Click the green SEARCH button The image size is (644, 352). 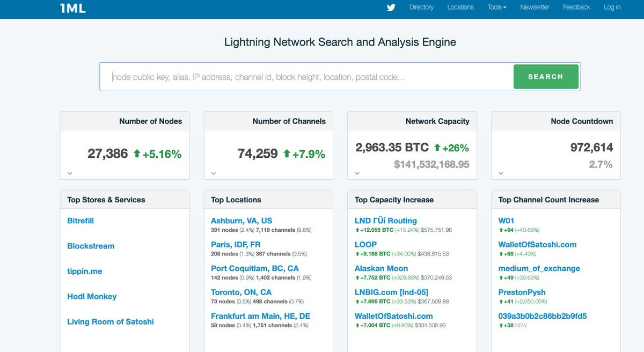(x=546, y=77)
